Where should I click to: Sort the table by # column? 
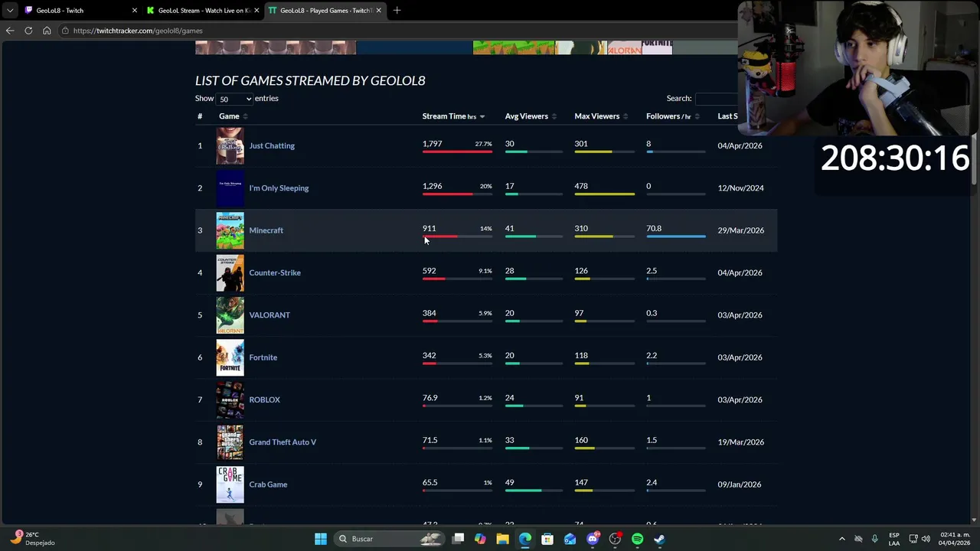pyautogui.click(x=200, y=116)
